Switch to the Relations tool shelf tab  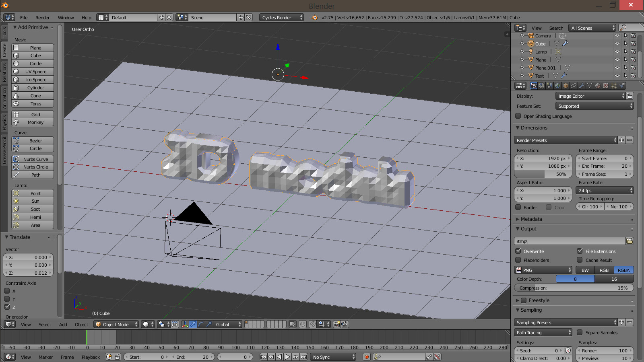click(4, 72)
